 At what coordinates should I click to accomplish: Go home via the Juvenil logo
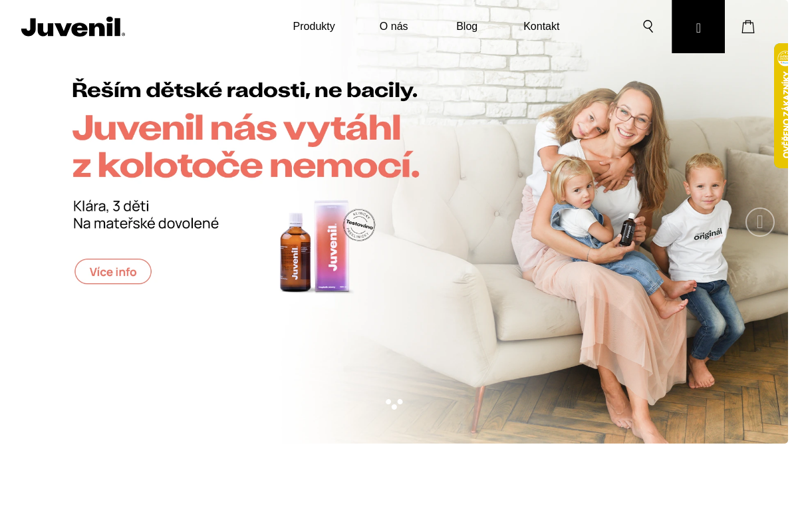(73, 27)
